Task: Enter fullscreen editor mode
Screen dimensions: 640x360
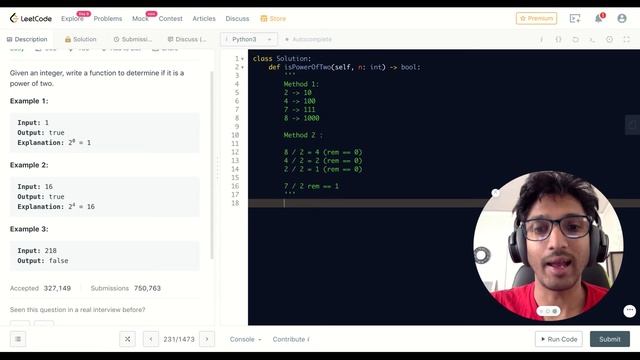Action: pyautogui.click(x=627, y=39)
